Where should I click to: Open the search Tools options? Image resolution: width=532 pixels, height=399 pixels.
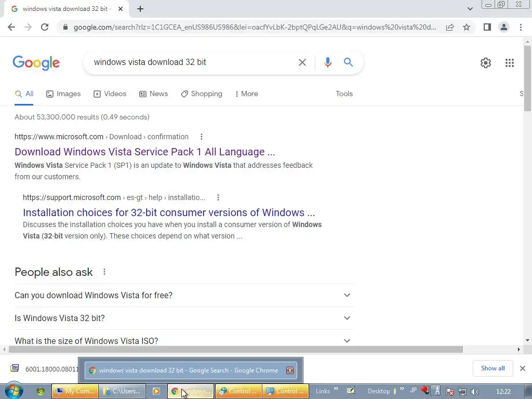pos(344,94)
